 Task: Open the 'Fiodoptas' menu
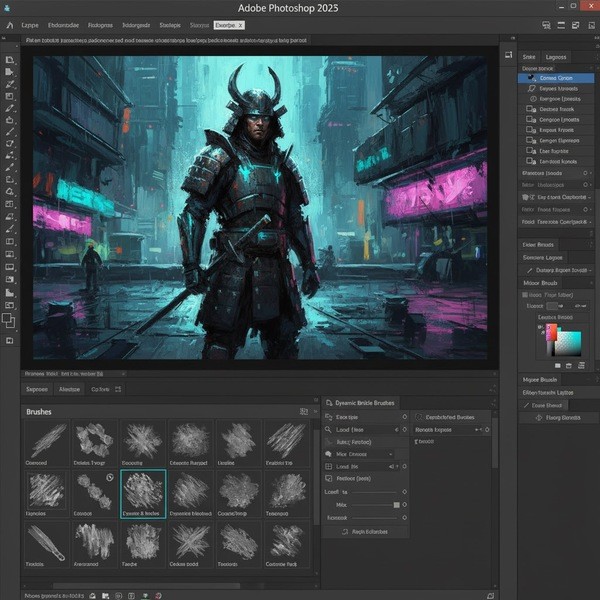100,25
